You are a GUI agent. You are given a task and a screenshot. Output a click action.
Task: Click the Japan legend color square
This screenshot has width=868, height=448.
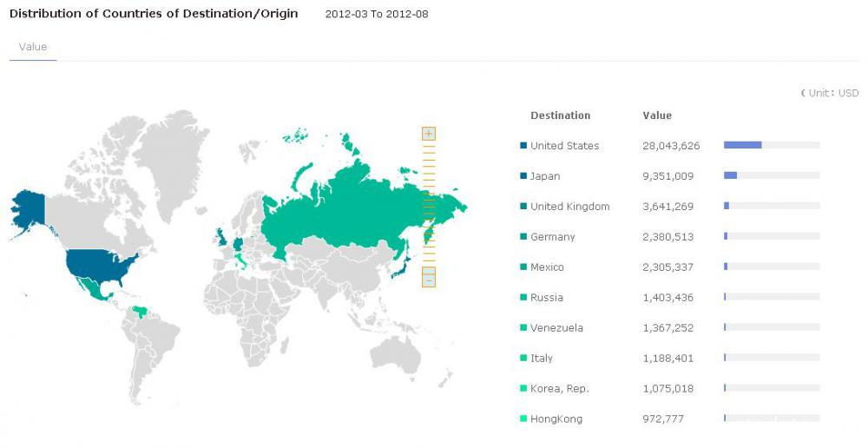[x=523, y=176]
